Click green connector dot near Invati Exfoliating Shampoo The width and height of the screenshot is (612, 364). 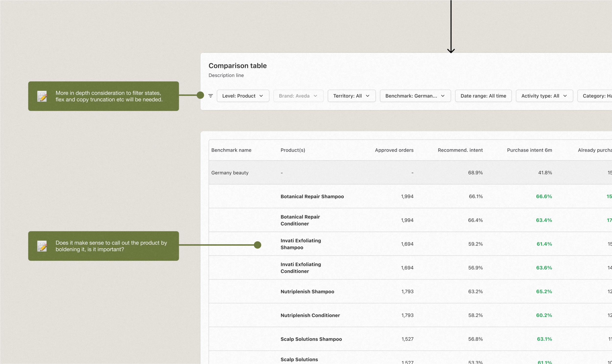click(x=257, y=245)
